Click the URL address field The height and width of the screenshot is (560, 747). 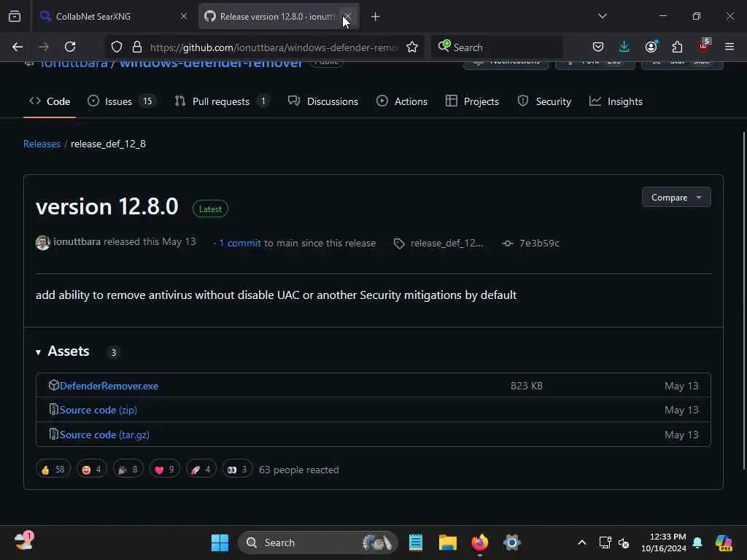(x=273, y=47)
